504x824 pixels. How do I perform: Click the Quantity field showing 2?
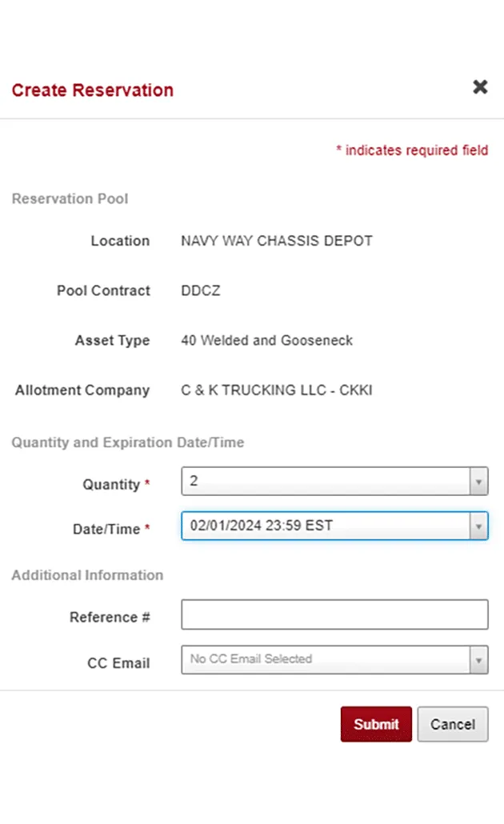[x=325, y=482]
